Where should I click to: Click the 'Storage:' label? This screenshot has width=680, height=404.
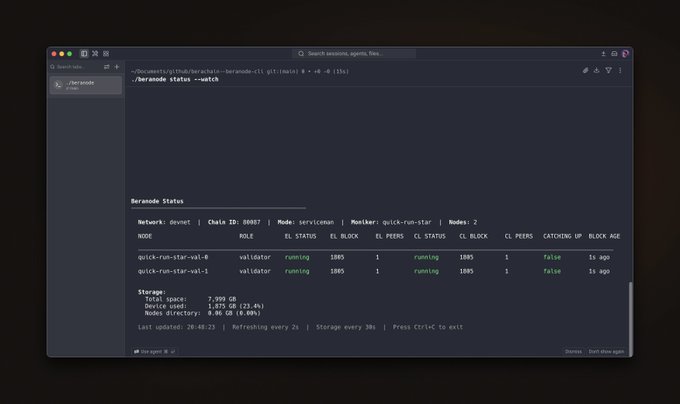point(152,292)
